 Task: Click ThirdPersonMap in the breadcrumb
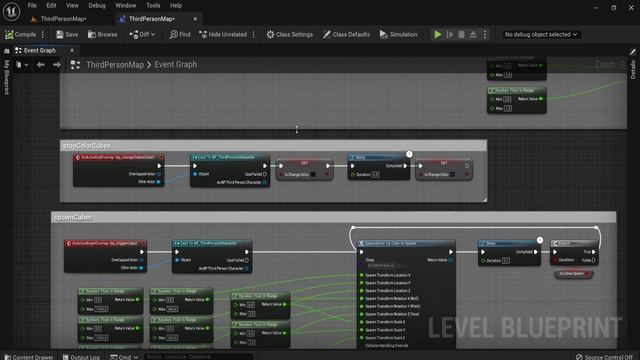click(x=115, y=65)
